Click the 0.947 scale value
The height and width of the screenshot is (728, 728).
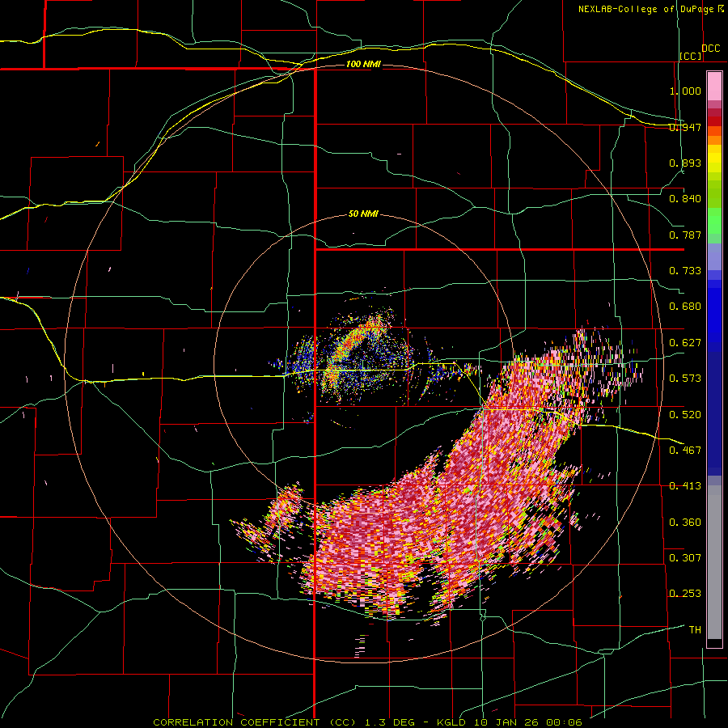point(685,127)
